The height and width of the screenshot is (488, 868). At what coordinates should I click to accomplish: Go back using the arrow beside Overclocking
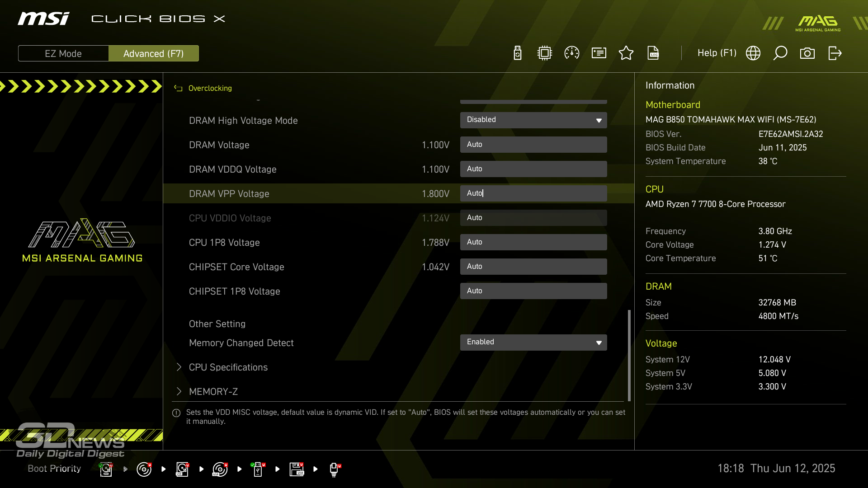coord(178,88)
